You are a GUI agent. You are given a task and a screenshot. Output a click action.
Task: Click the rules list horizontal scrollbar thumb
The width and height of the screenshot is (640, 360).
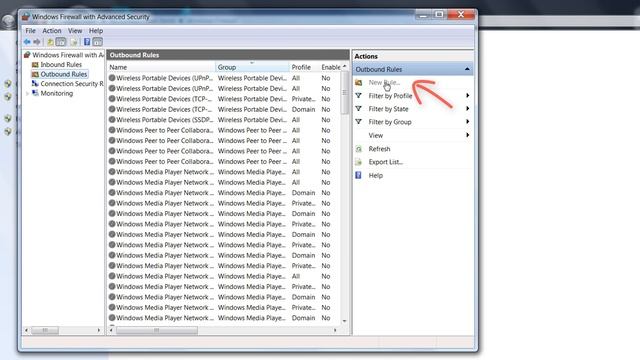pyautogui.click(x=157, y=330)
